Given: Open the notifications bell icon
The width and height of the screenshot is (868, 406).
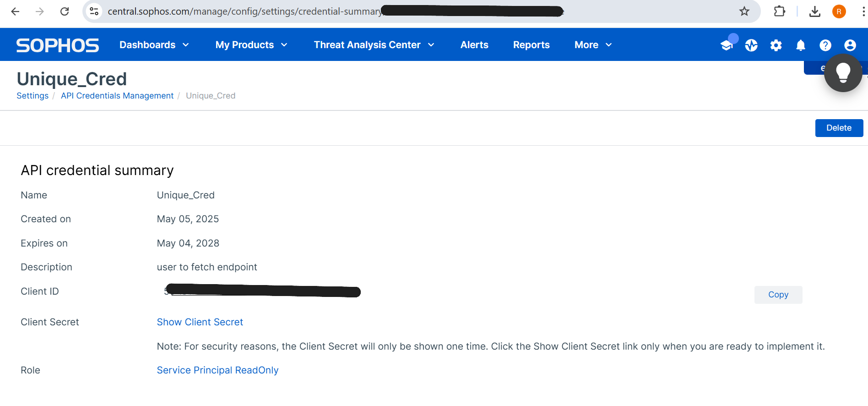Looking at the screenshot, I should [801, 45].
